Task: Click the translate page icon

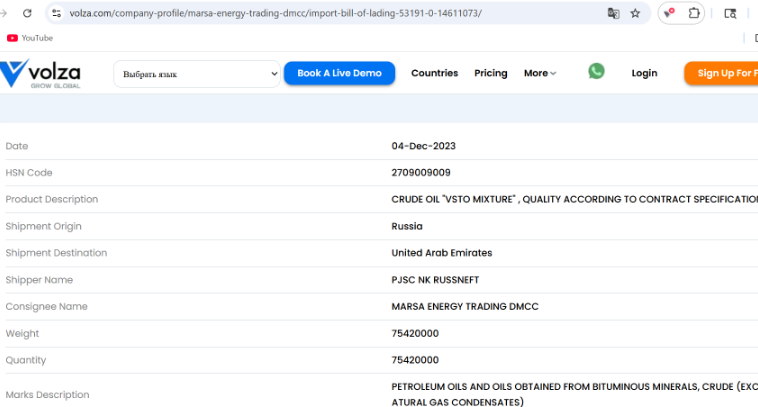Action: (x=613, y=13)
